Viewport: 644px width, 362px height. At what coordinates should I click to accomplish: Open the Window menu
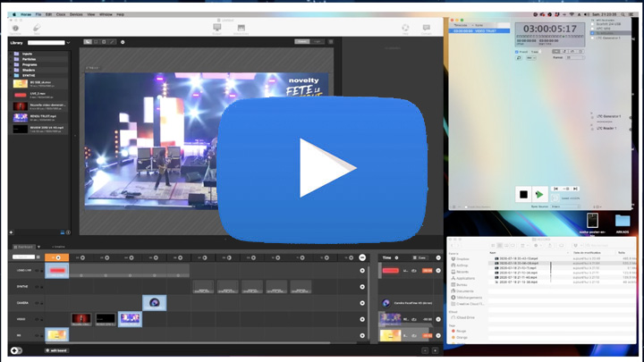(106, 14)
